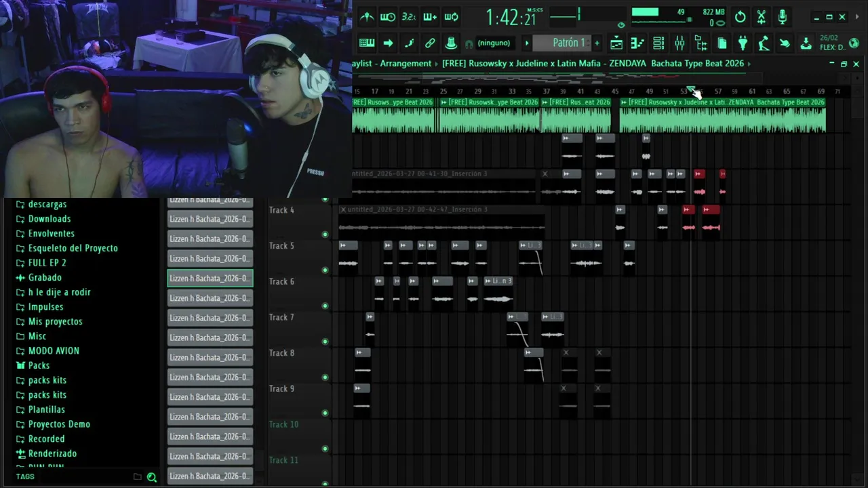
Task: Mute Track 7 using its green dot
Action: [325, 342]
